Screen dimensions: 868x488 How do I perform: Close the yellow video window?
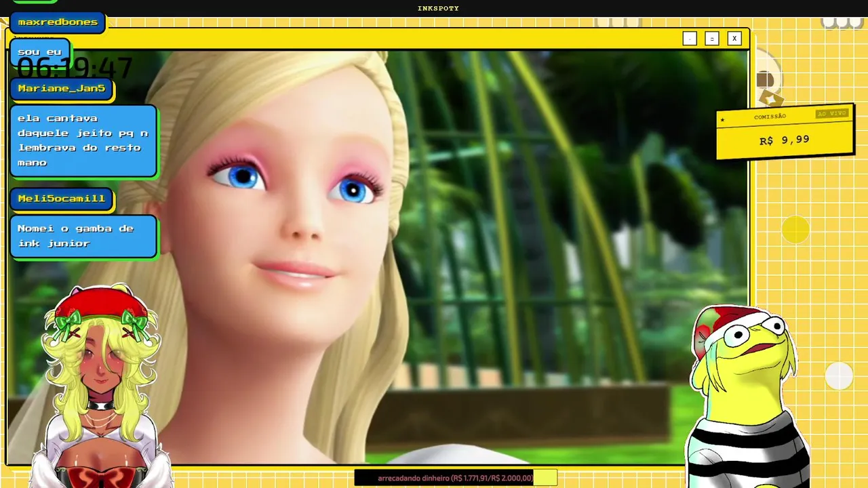734,39
